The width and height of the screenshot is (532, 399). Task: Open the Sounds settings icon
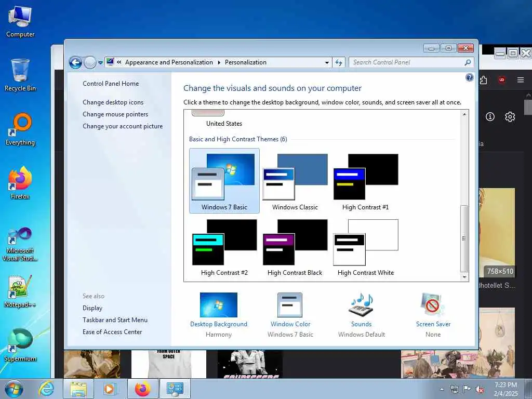coord(361,304)
